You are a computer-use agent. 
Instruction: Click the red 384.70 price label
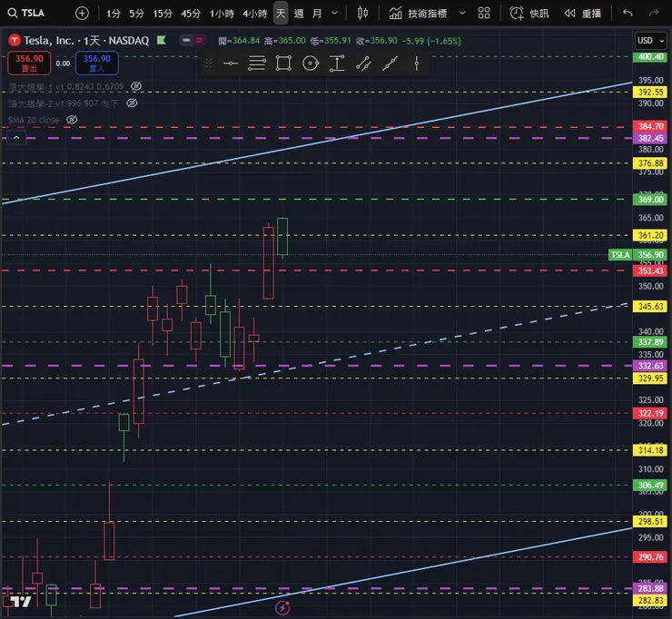click(x=650, y=126)
